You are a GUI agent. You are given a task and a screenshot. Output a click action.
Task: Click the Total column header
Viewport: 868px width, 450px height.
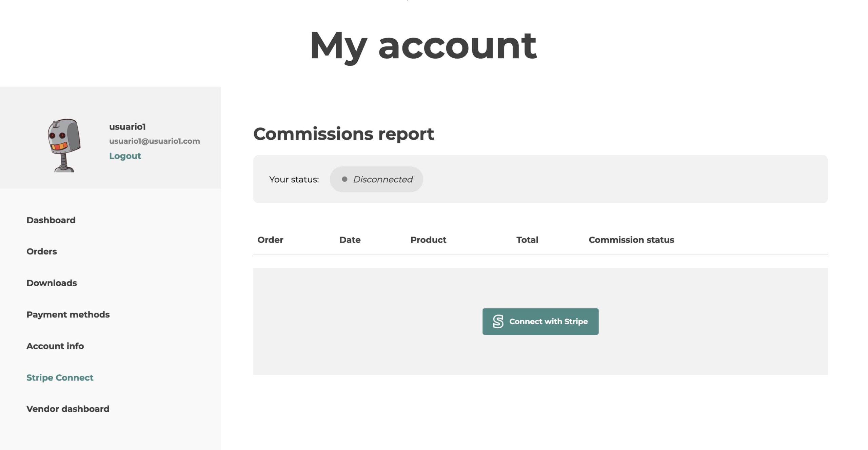(527, 240)
